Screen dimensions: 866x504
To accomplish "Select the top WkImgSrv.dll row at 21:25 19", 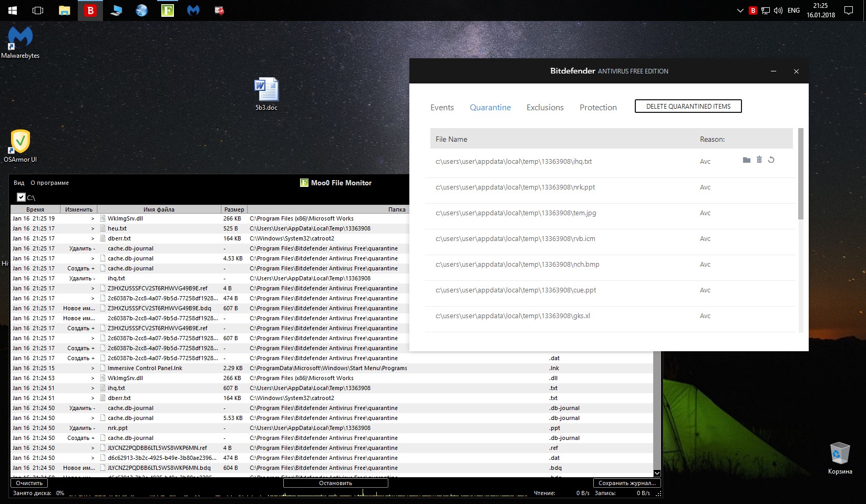I will point(210,218).
